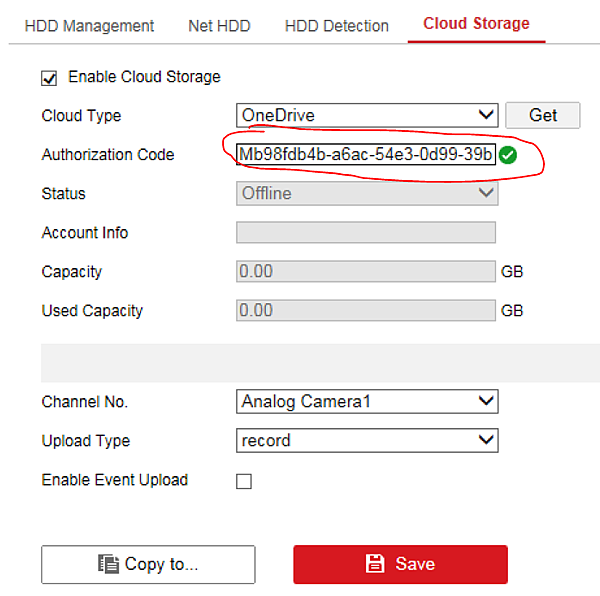Click the Capacity value field
Screen dimensions: 600x596
(x=366, y=271)
